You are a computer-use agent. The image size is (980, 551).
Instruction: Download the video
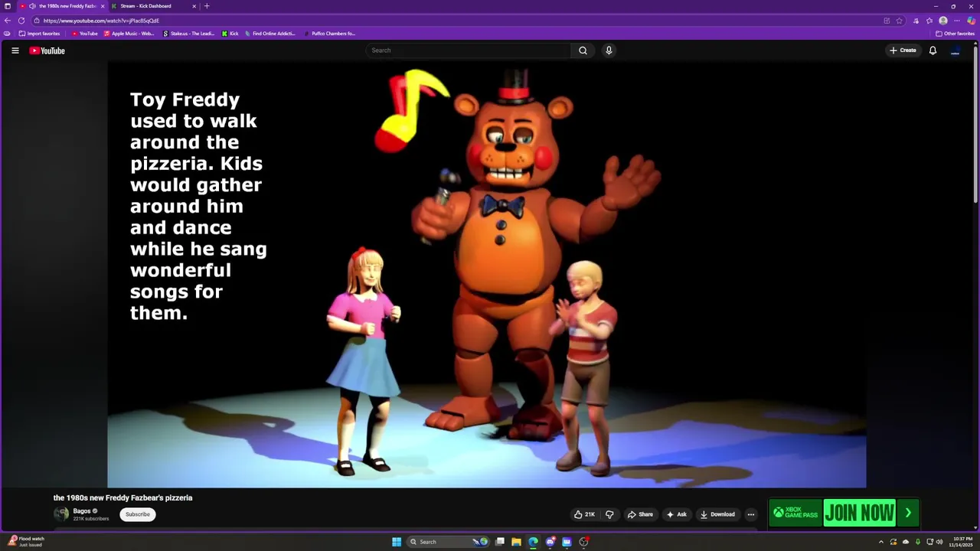tap(717, 514)
